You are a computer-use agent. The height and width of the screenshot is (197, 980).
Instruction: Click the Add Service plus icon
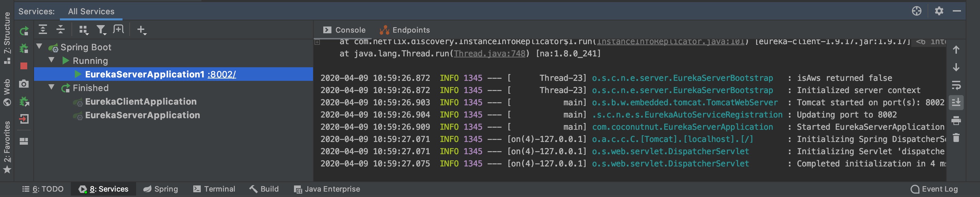[x=141, y=30]
